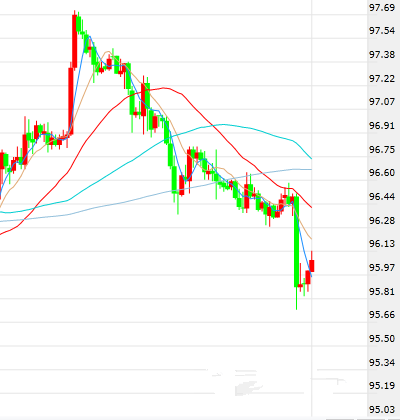Select lower wick of the big green candle
Screen dimensions: 400x420
(x=296, y=298)
